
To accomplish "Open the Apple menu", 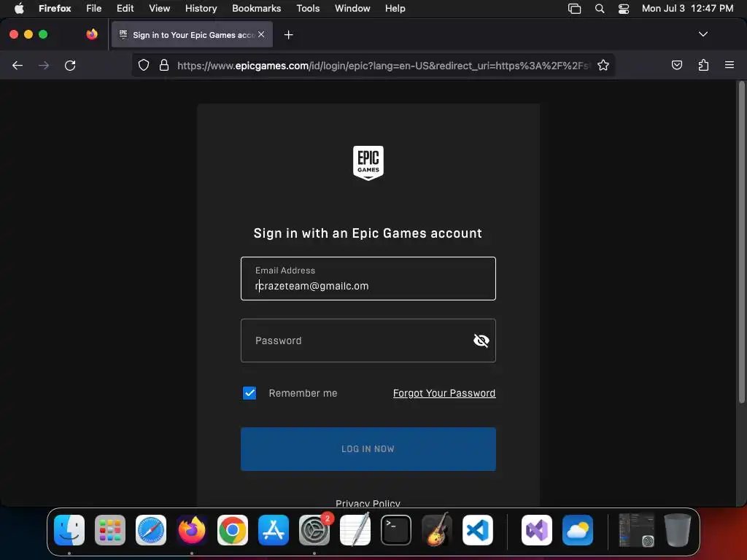I will coord(19,8).
